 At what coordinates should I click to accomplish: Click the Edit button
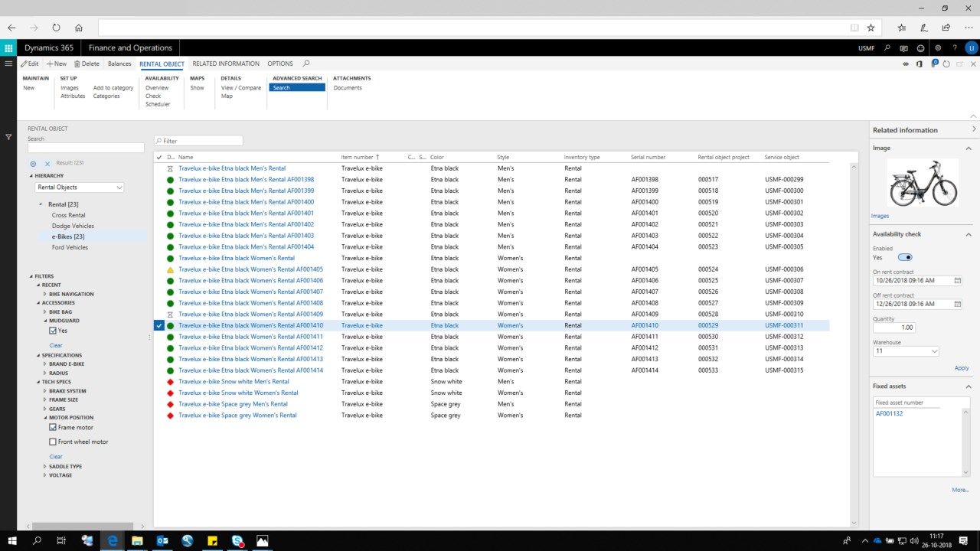(x=30, y=64)
